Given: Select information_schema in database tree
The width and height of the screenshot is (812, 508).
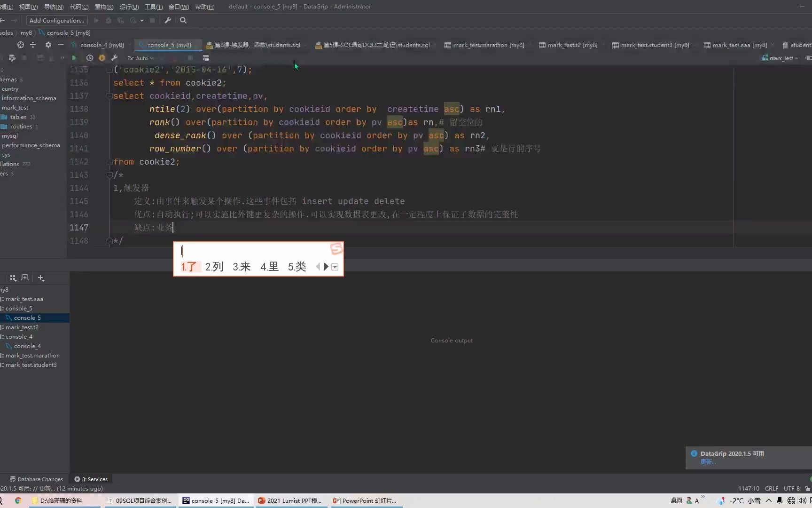Looking at the screenshot, I should pyautogui.click(x=29, y=98).
